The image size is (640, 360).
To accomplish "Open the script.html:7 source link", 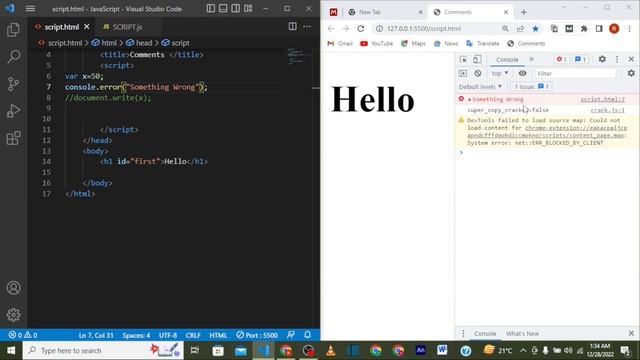I will click(602, 99).
